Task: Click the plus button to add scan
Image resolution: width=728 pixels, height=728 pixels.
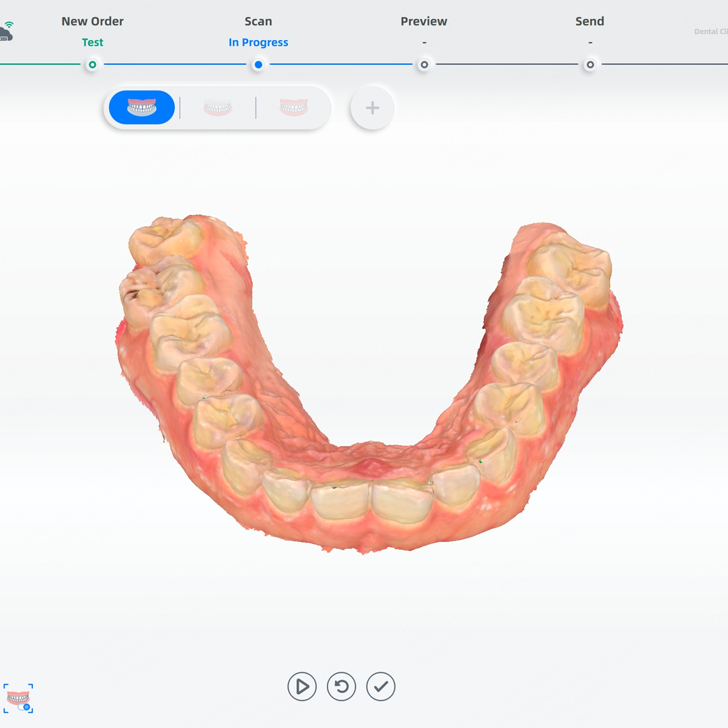Action: click(x=372, y=108)
